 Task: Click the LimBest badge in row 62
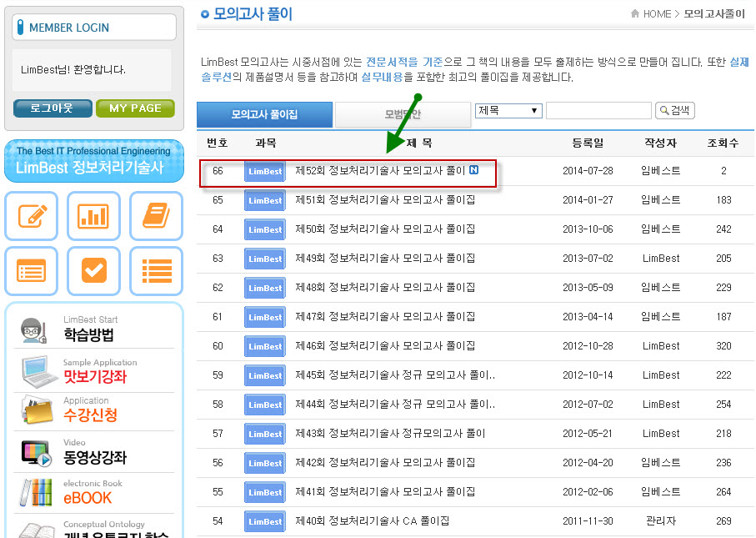click(x=265, y=288)
